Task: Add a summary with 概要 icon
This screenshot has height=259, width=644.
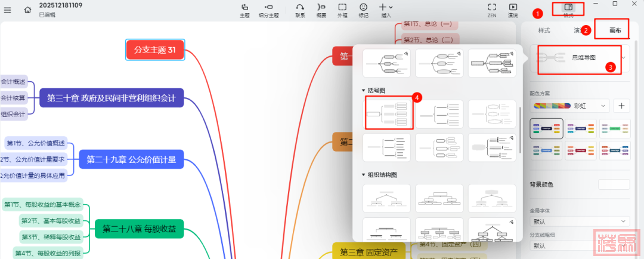Action: coord(321,9)
